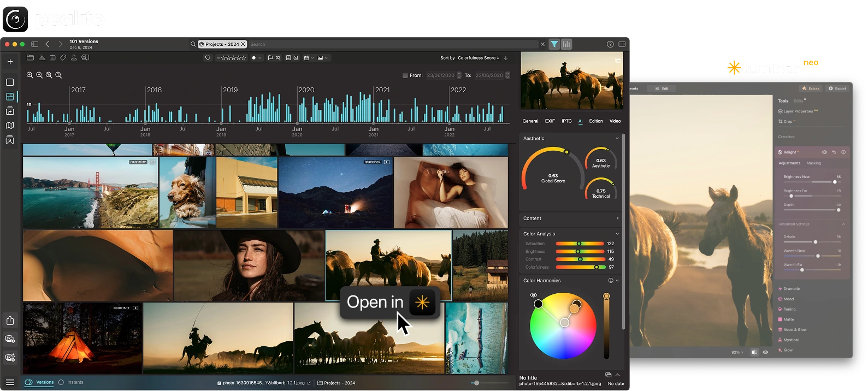Open the map view in left sidebar
868x391 pixels.
pos(10,126)
